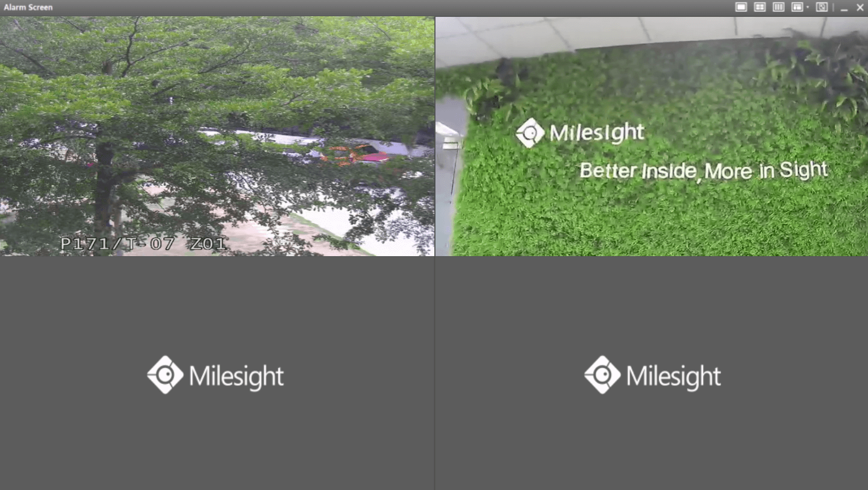Select the tree camera video pane

[x=217, y=136]
